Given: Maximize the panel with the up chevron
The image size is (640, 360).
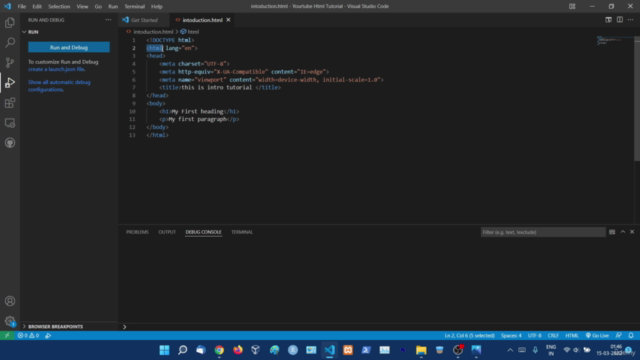Looking at the screenshot, I should point(623,232).
